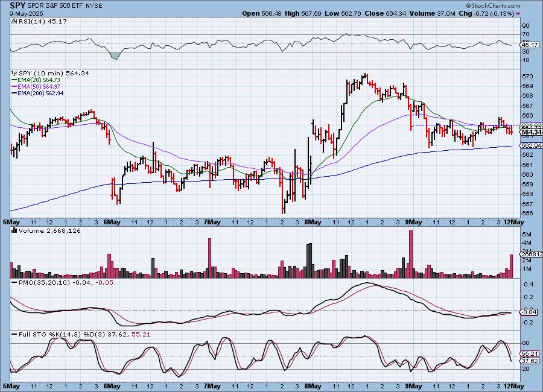Click the 90 level on the RSI axis
Image resolution: width=543 pixels, height=392 pixels.
(526, 25)
